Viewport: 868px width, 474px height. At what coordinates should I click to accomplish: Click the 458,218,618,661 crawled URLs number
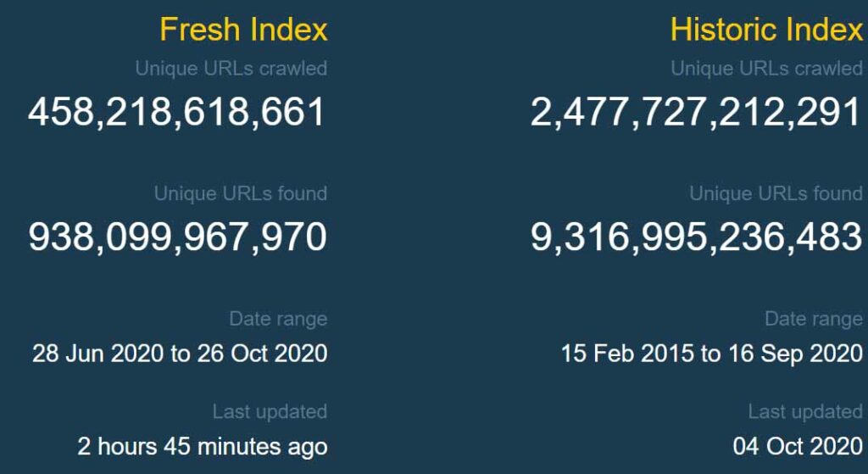(177, 113)
